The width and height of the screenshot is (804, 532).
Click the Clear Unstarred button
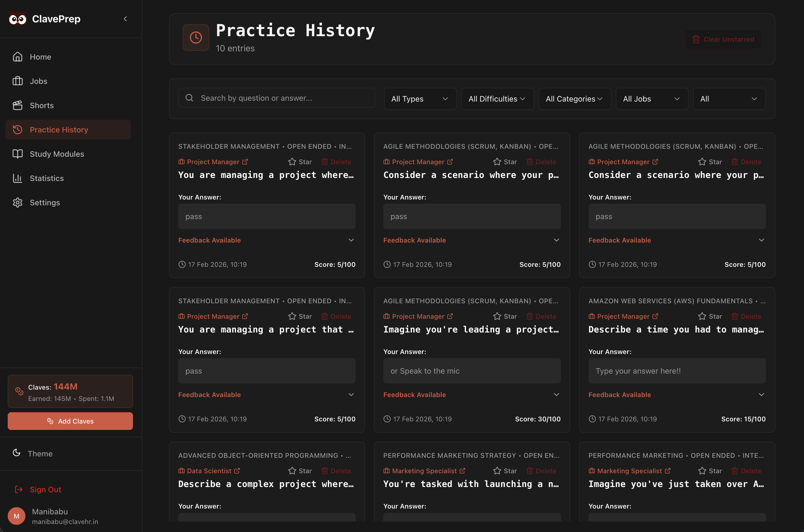(723, 39)
